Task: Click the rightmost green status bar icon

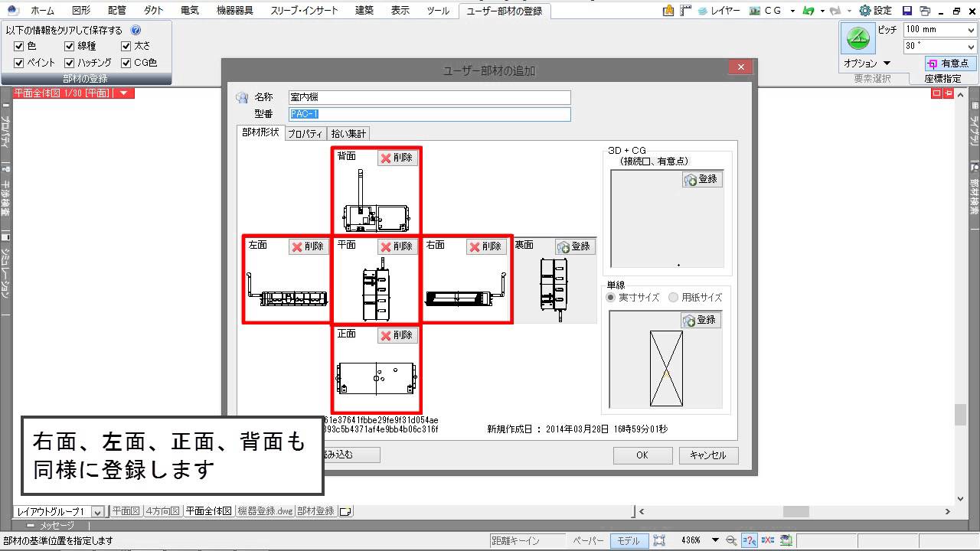Action: [x=786, y=540]
